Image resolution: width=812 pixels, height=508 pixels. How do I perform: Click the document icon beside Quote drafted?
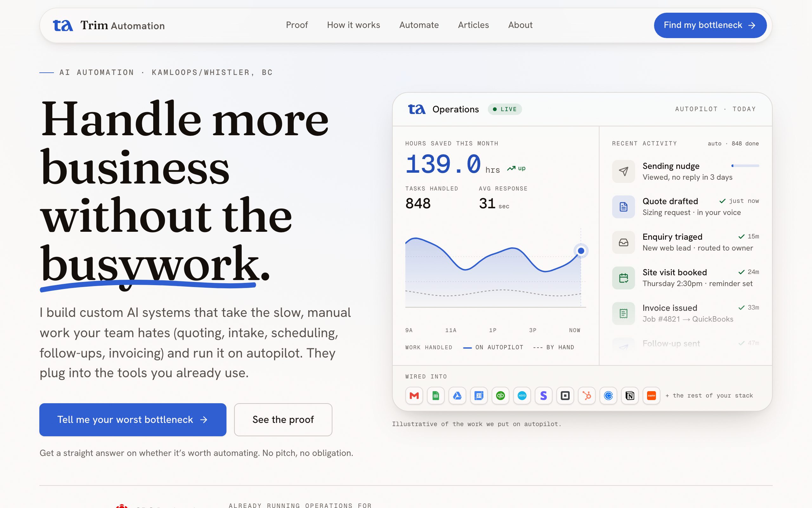(623, 207)
